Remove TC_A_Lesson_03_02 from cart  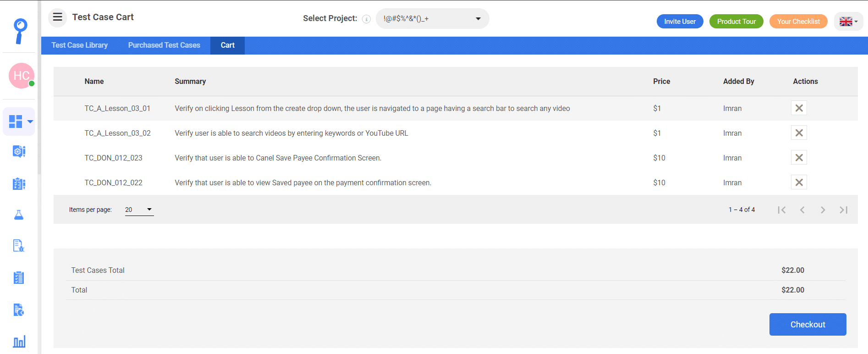(x=799, y=133)
